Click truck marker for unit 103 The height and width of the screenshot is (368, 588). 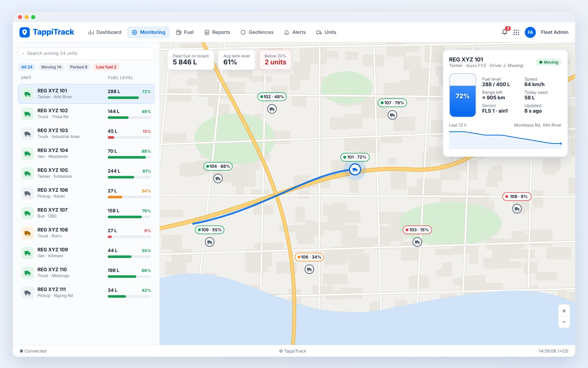point(417,242)
